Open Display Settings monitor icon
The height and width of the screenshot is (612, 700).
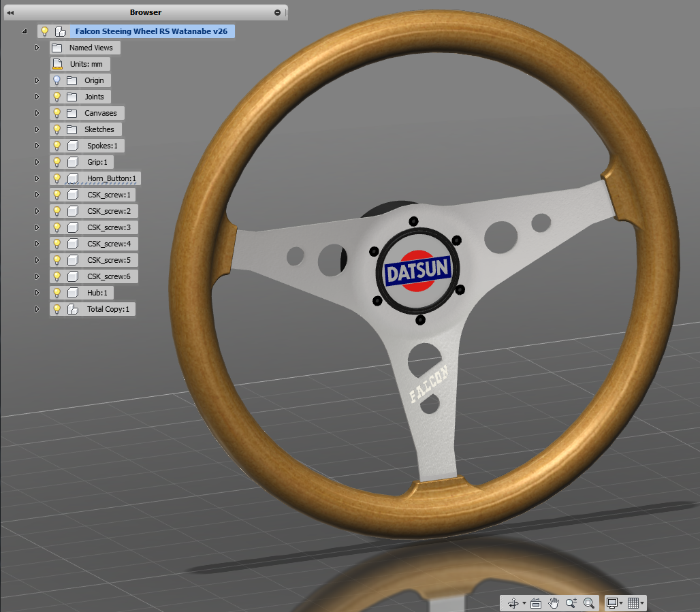(x=612, y=603)
